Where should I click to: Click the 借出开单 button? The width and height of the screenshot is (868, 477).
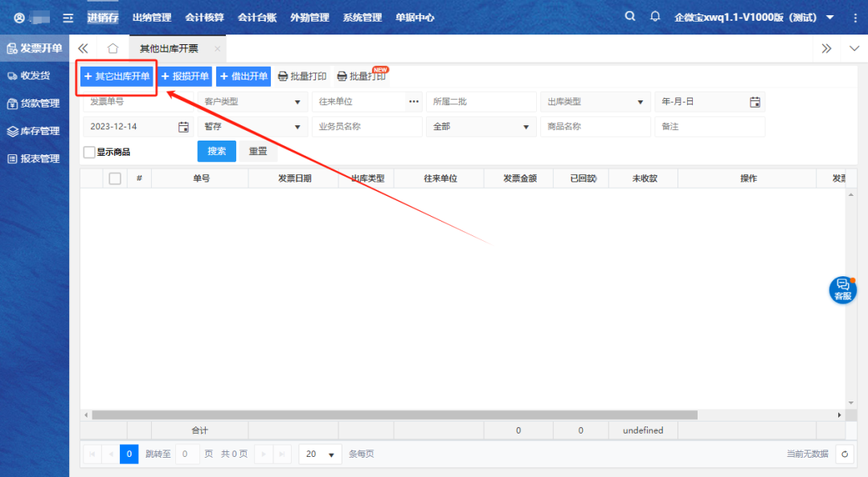pos(244,76)
